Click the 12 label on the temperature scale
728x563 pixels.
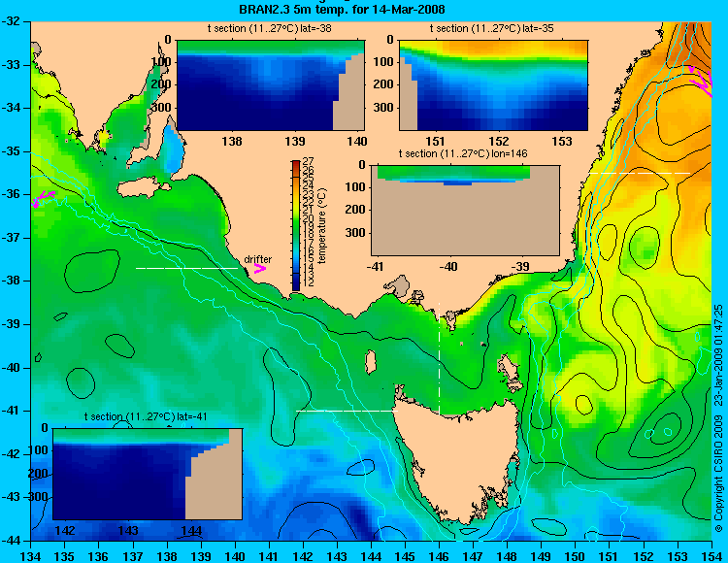click(308, 282)
